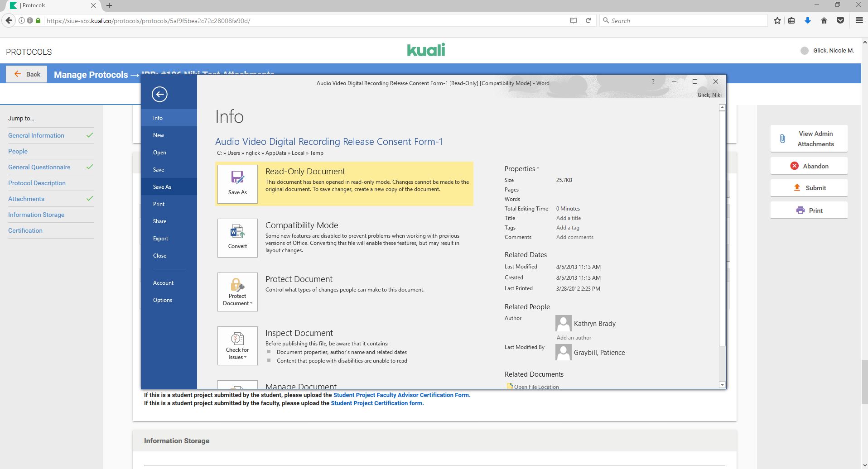This screenshot has height=469, width=868.
Task: Bookmark the page with the star icon
Action: 777,20
